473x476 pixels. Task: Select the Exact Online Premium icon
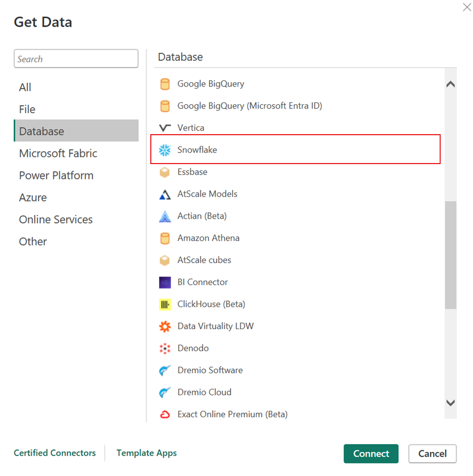[x=165, y=415]
